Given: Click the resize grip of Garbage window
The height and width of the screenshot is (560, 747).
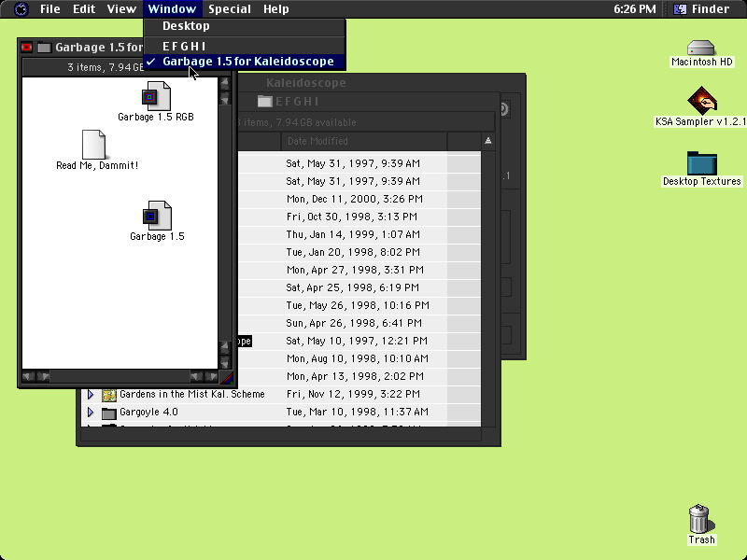Looking at the screenshot, I should [227, 378].
